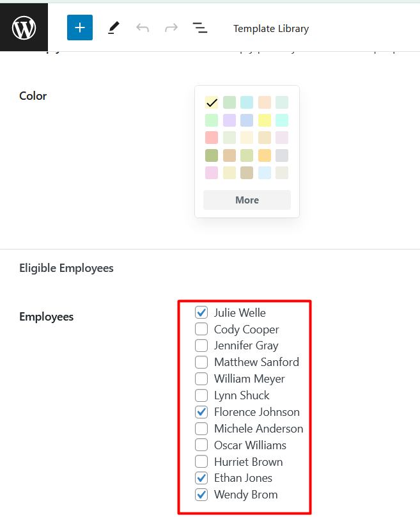420x517 pixels.
Task: Click the Lynn Shuck label text
Action: point(242,395)
